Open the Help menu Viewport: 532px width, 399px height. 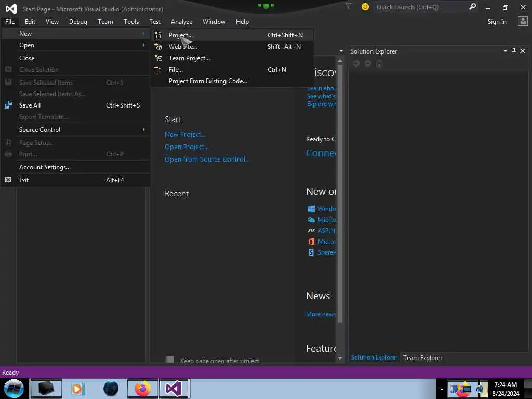coord(242,22)
